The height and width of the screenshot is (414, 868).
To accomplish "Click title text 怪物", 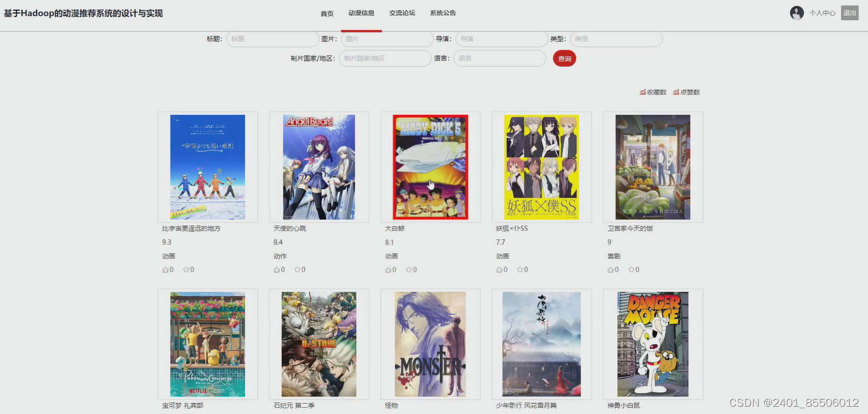I will click(392, 405).
